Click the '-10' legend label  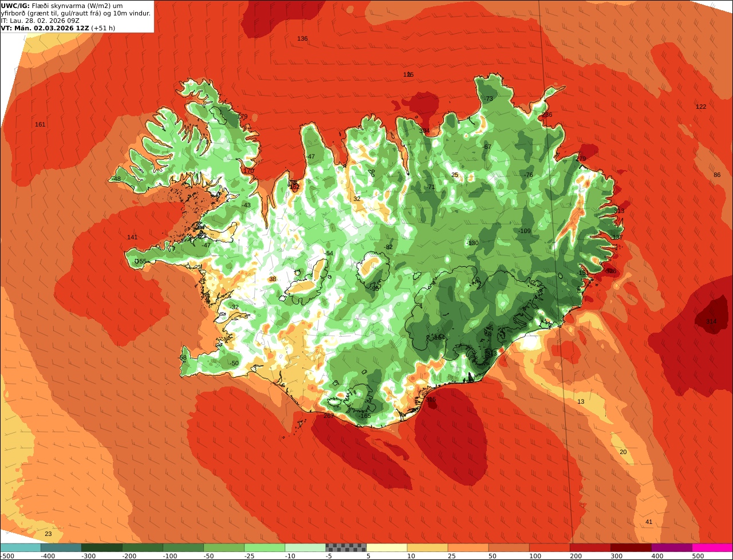290,556
